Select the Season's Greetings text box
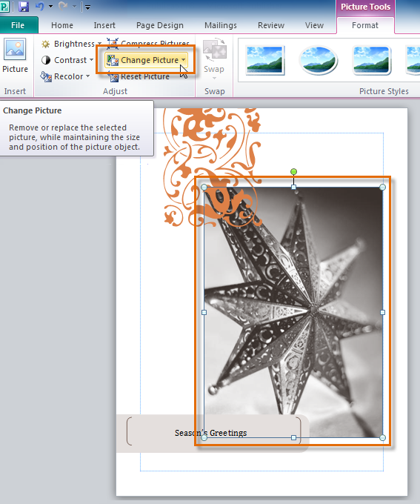The image size is (420, 504). tap(211, 433)
